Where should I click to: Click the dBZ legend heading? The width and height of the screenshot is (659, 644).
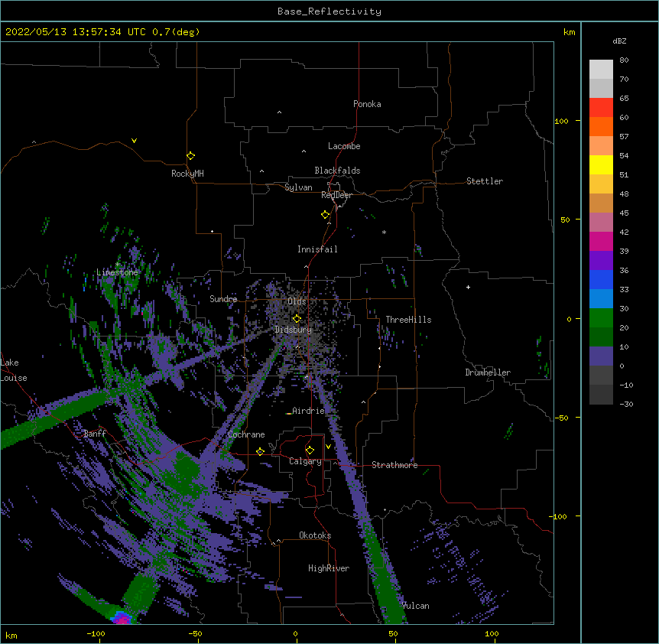pyautogui.click(x=619, y=41)
